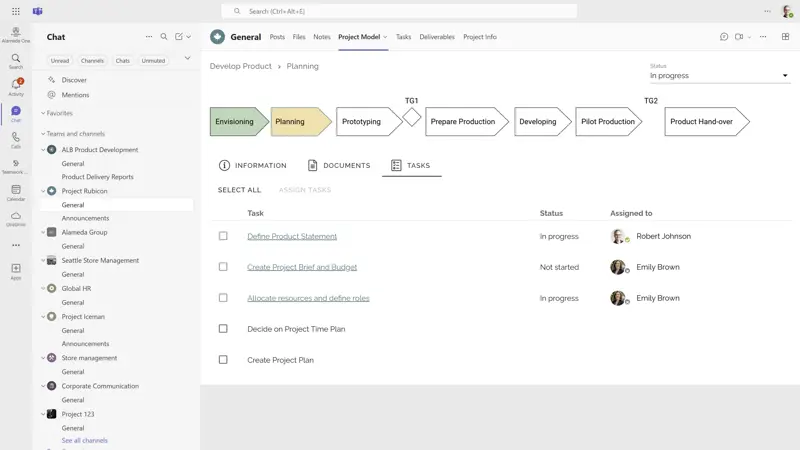Check the Decide on Project Time Plan checkbox

click(x=223, y=329)
